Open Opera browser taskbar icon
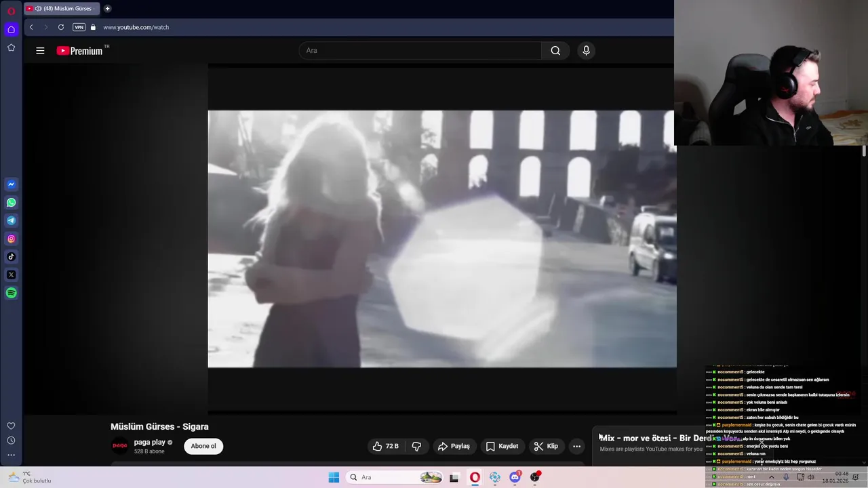This screenshot has width=868, height=488. click(475, 477)
